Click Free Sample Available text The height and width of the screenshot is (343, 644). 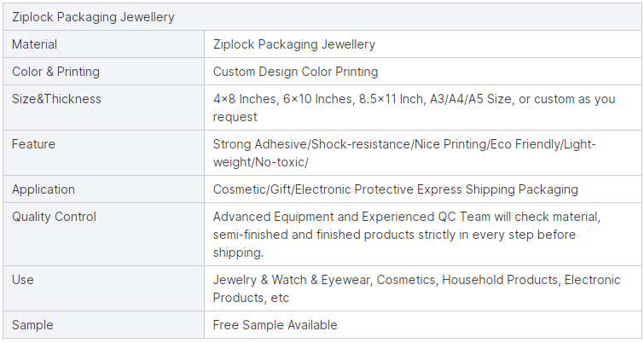(275, 325)
